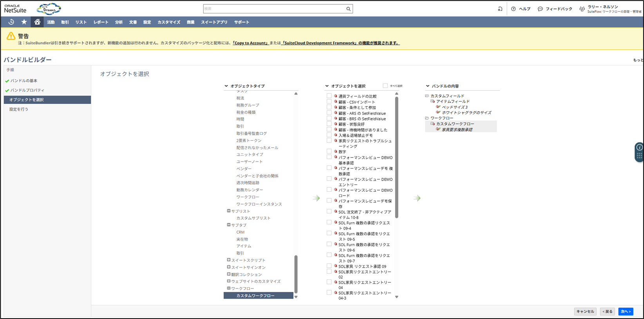
Task: Click the object selection list scrollbar thumb
Action: [396, 157]
